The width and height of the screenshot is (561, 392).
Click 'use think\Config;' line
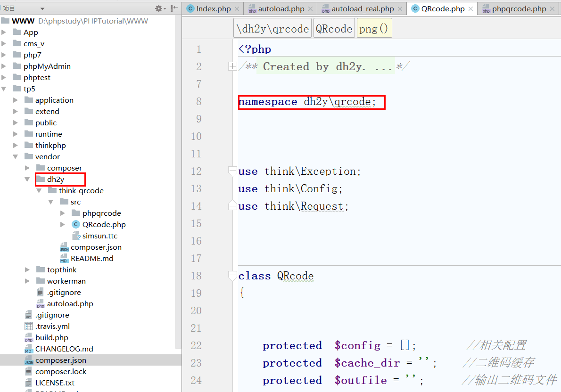tap(290, 189)
